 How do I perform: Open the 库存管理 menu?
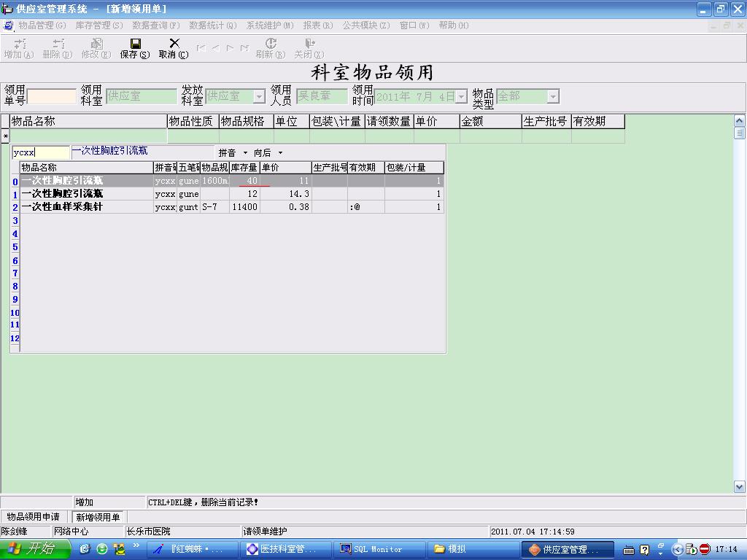99,26
